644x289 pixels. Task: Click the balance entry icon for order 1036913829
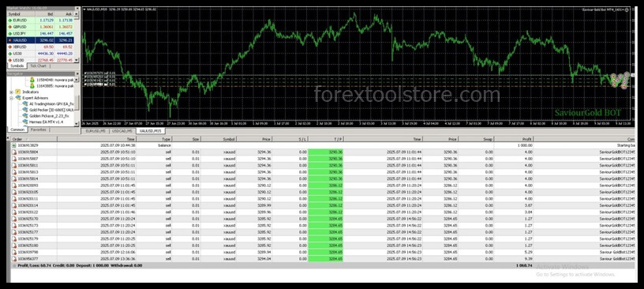point(14,145)
